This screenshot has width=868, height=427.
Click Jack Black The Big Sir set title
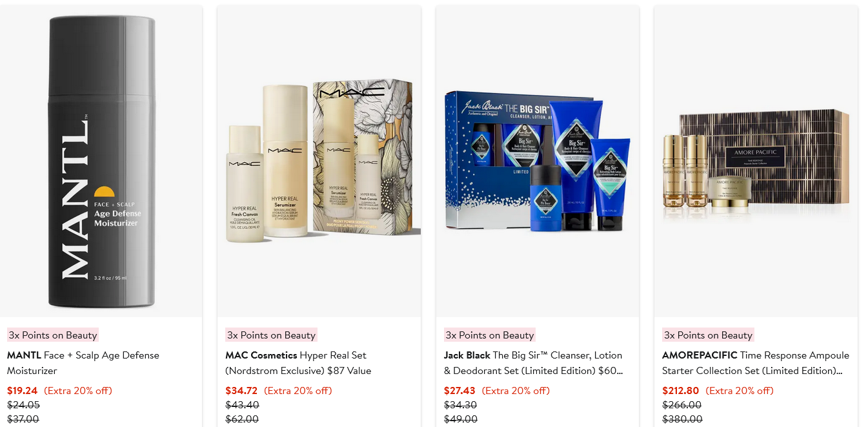point(534,363)
